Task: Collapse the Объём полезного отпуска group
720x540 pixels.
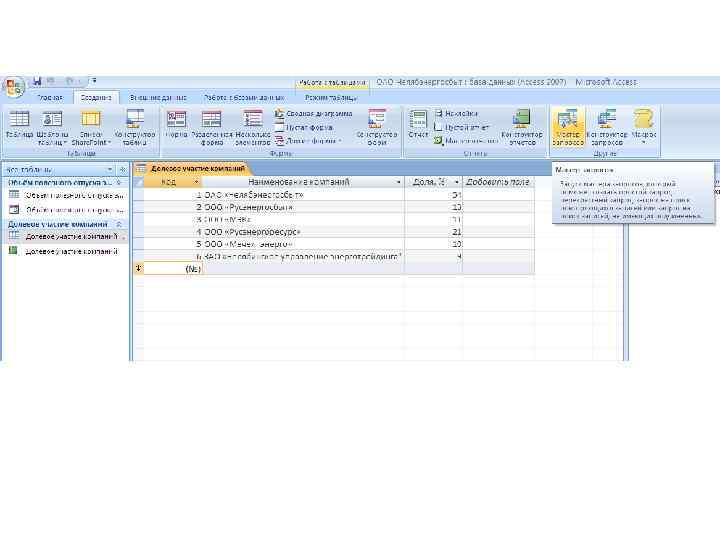Action: [119, 182]
